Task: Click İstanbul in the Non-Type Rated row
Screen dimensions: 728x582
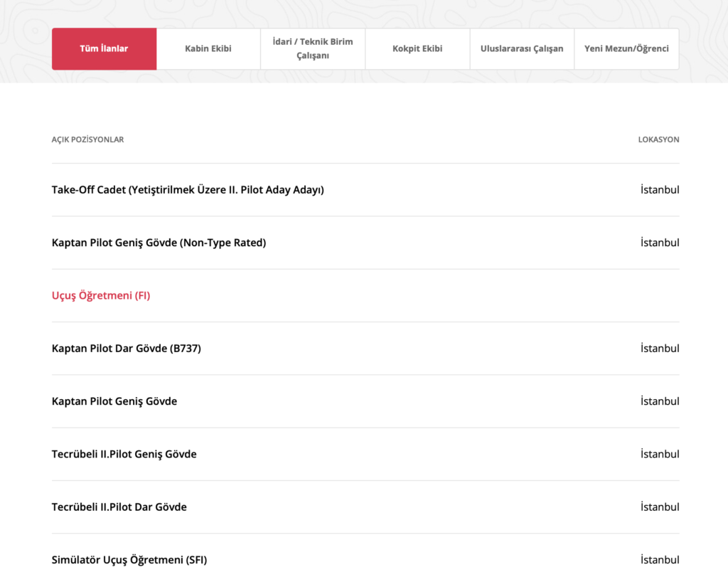Action: 660,243
